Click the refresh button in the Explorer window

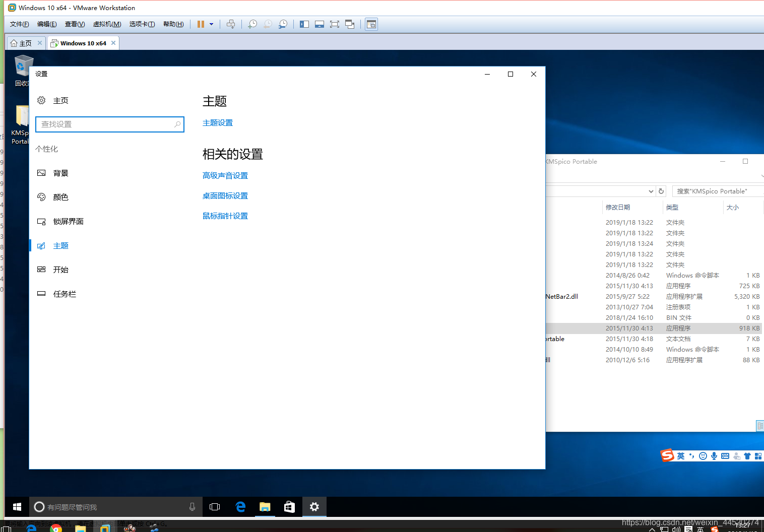[x=661, y=191]
